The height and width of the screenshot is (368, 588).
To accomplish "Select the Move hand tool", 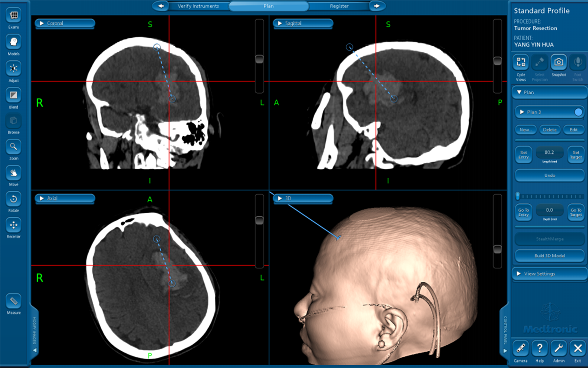I will [14, 173].
